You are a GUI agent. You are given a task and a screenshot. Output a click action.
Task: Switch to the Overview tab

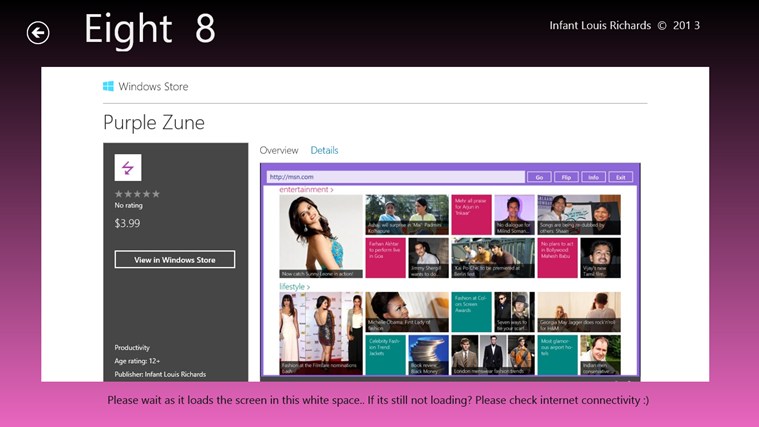279,151
